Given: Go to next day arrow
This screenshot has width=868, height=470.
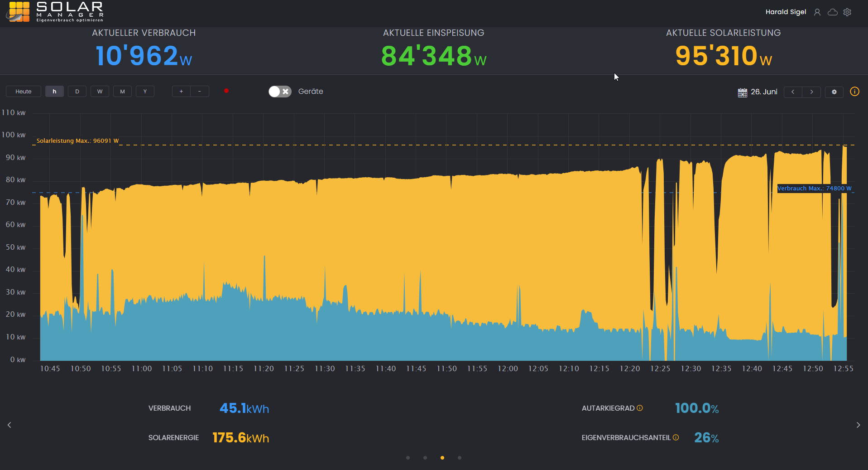Looking at the screenshot, I should coord(811,92).
